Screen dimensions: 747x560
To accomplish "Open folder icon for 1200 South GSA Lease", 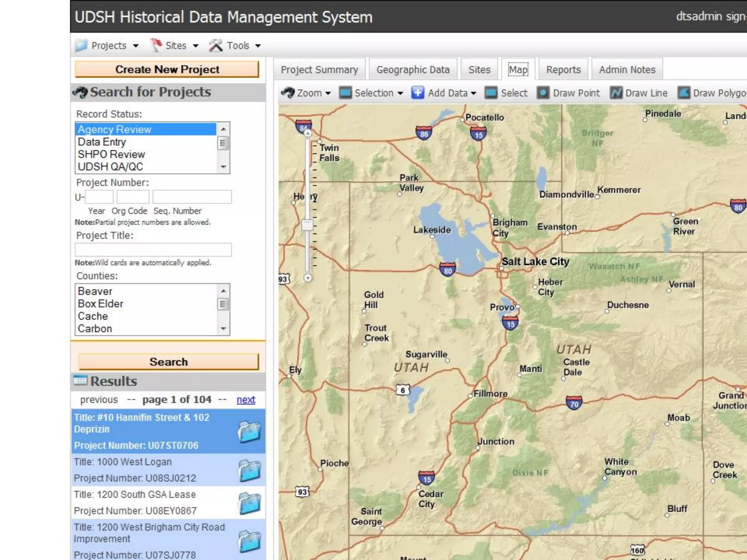I will tap(249, 503).
